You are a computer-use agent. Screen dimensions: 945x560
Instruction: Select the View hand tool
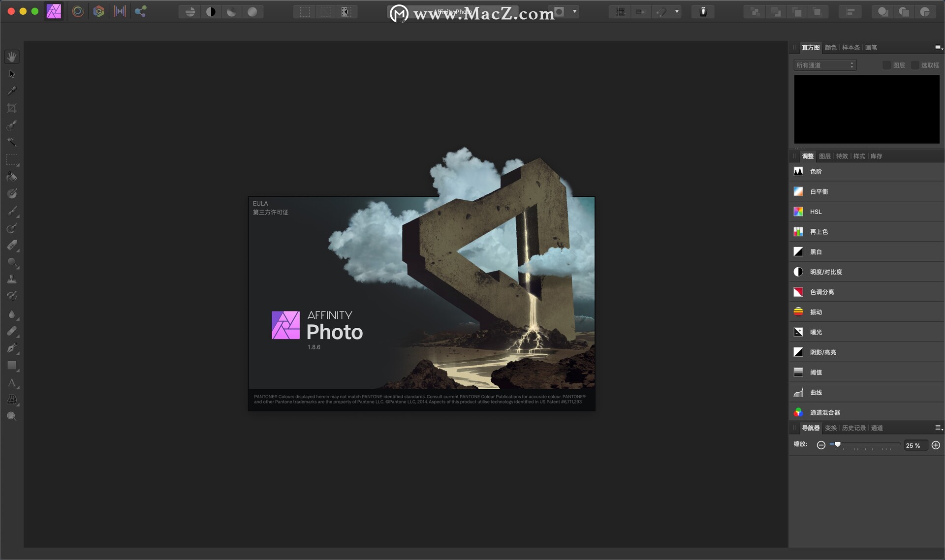coord(12,57)
